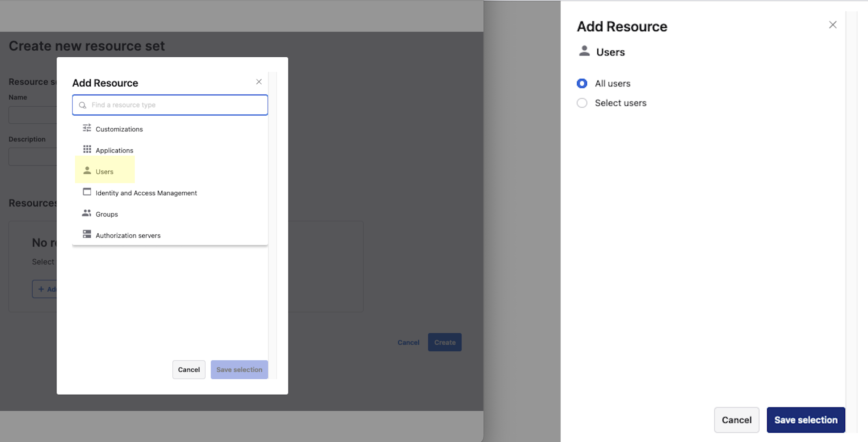Click Save selection in the modal

[x=239, y=369]
